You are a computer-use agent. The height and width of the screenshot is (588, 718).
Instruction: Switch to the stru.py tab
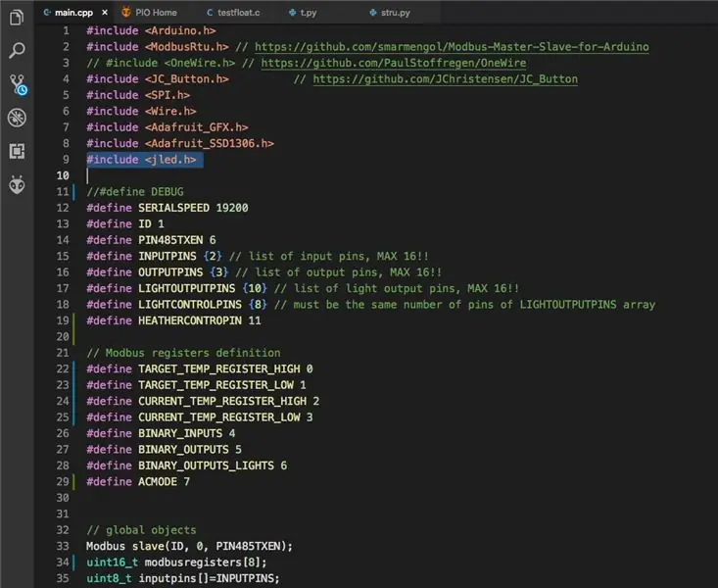coord(395,13)
